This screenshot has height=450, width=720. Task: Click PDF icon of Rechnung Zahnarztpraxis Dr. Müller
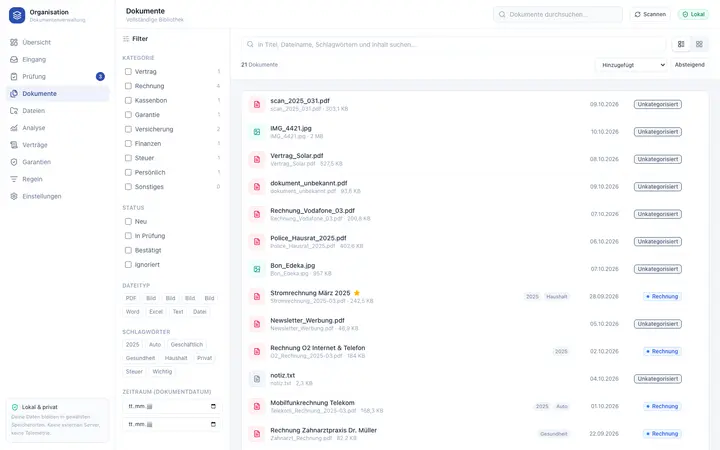(257, 434)
